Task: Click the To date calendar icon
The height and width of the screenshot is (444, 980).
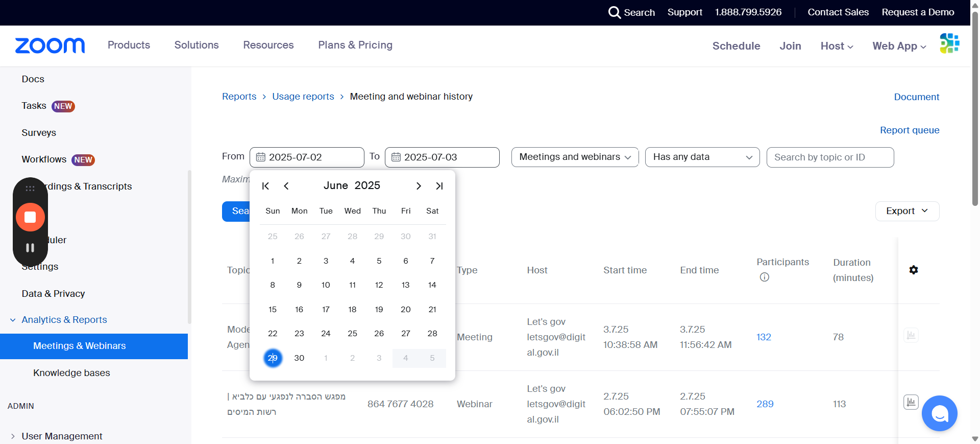Action: (x=396, y=157)
